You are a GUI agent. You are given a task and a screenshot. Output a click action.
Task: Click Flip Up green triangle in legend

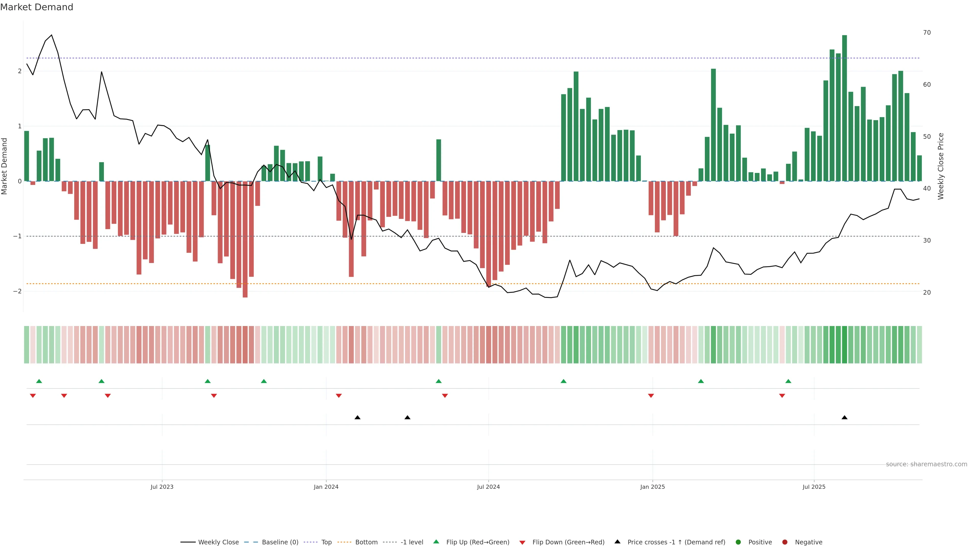pyautogui.click(x=436, y=542)
